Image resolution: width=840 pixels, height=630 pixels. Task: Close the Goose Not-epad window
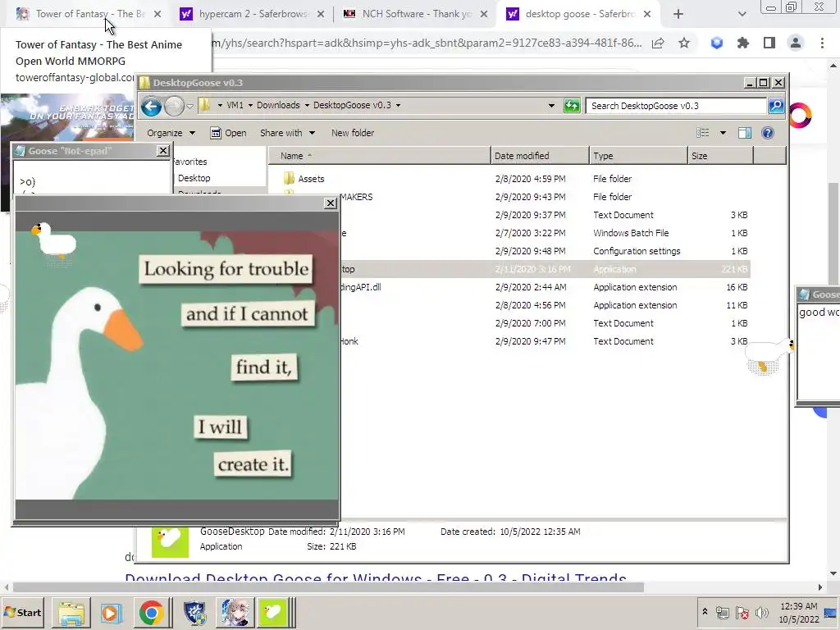[163, 151]
